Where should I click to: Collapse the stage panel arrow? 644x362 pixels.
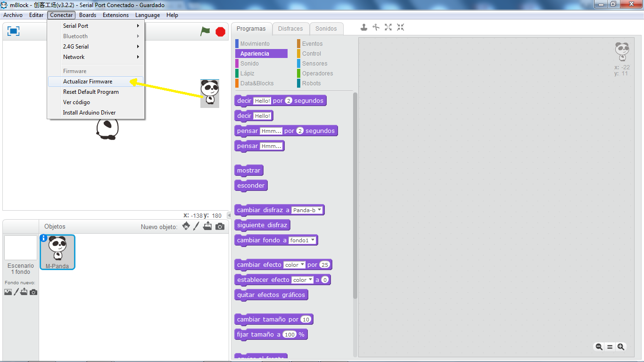point(229,215)
